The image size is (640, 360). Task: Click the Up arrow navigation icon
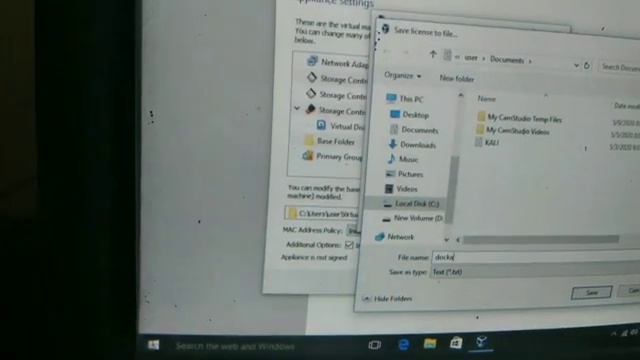tap(433, 54)
